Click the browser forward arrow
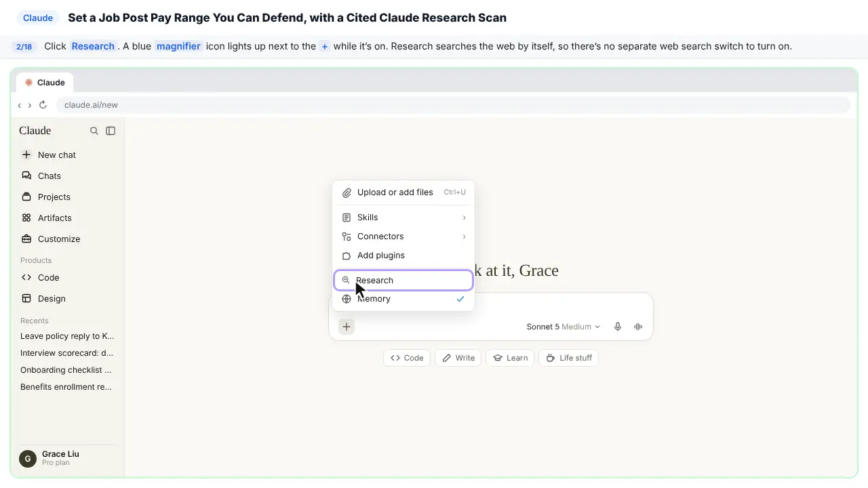The width and height of the screenshot is (868, 488). tap(30, 105)
